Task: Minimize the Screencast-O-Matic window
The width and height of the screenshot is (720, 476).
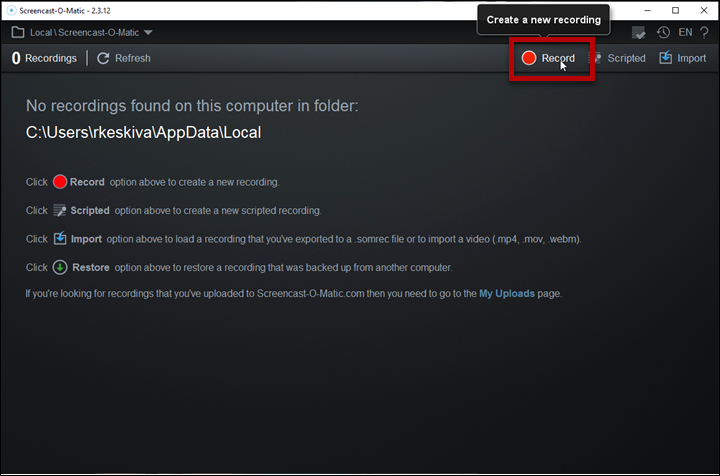Action: [x=647, y=10]
